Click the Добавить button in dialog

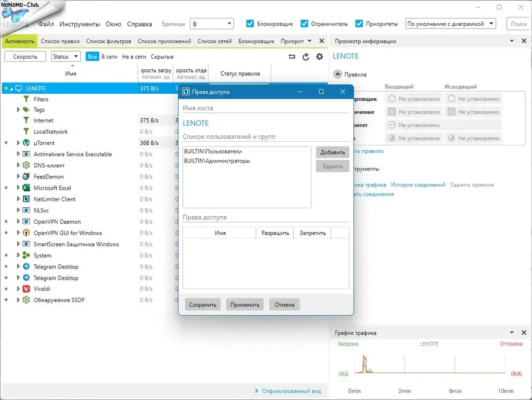click(x=332, y=152)
